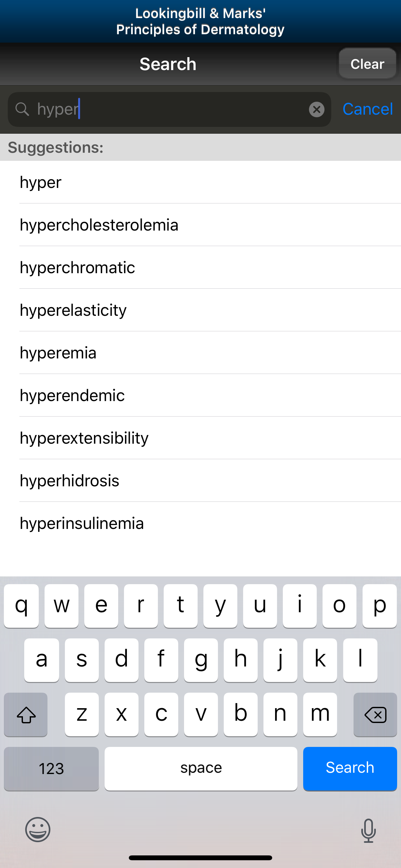Image resolution: width=401 pixels, height=868 pixels.
Task: Select the hyperchromatic suggestion
Action: coord(77,268)
